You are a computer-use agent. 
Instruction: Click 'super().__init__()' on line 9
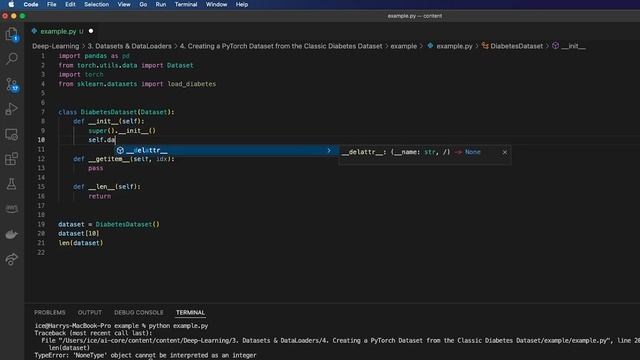click(x=122, y=131)
